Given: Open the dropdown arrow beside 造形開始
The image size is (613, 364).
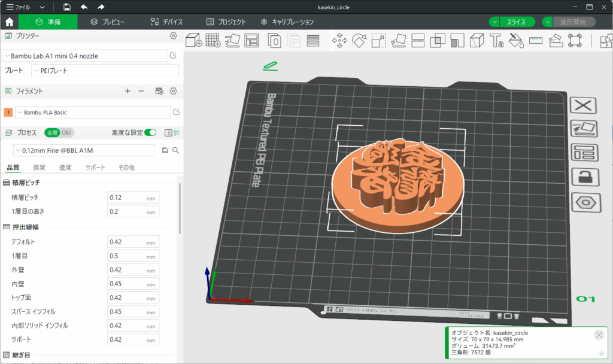Looking at the screenshot, I should point(547,22).
